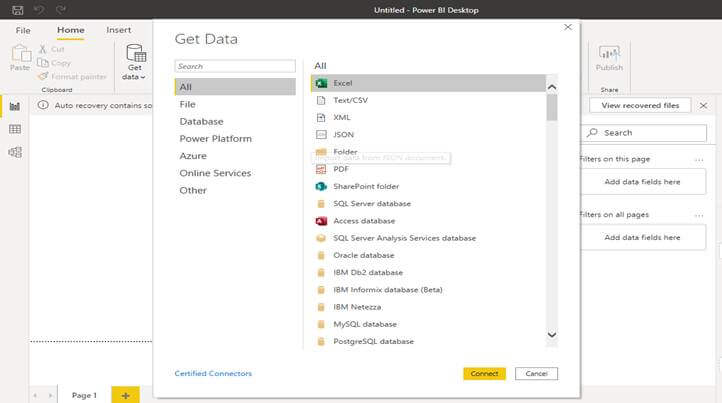
Task: Open more options for Filters on this page
Action: coord(699,159)
